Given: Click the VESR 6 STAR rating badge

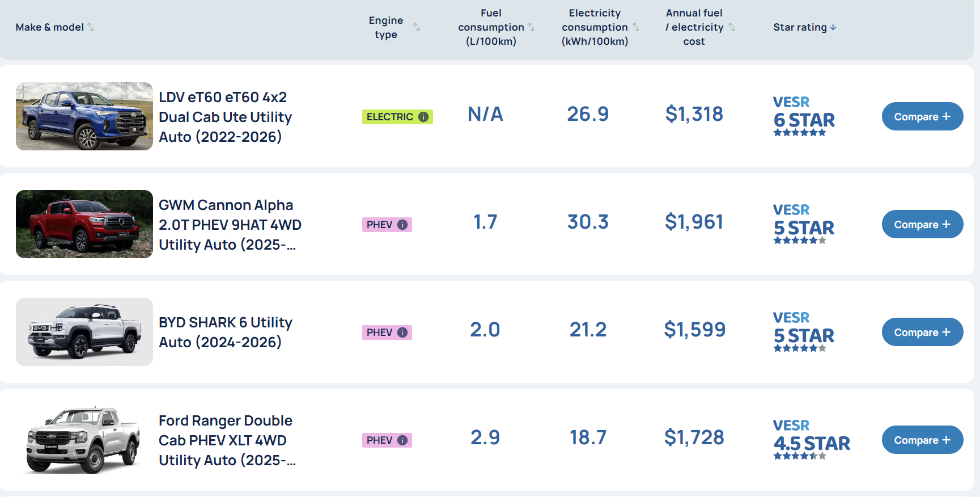Looking at the screenshot, I should click(x=803, y=116).
